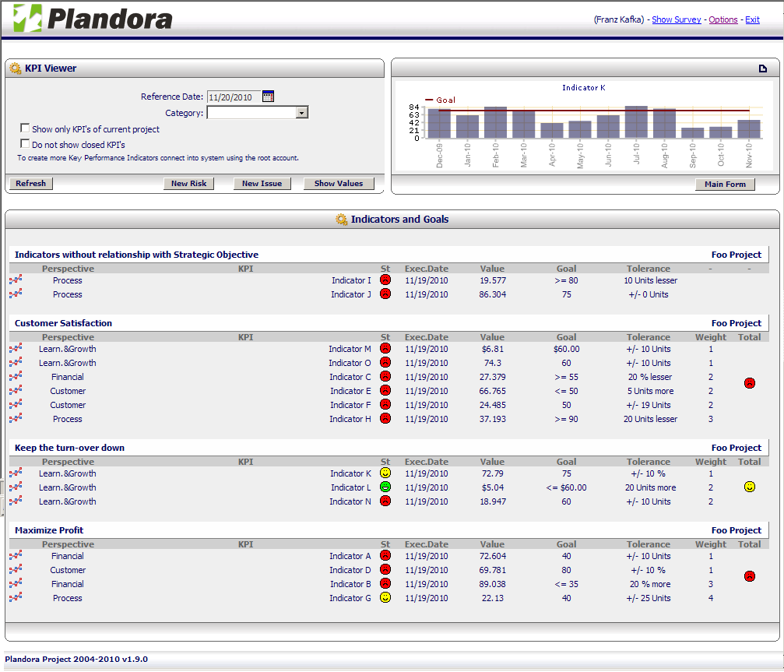Click the Show Values button
This screenshot has width=784, height=672.
[x=339, y=184]
